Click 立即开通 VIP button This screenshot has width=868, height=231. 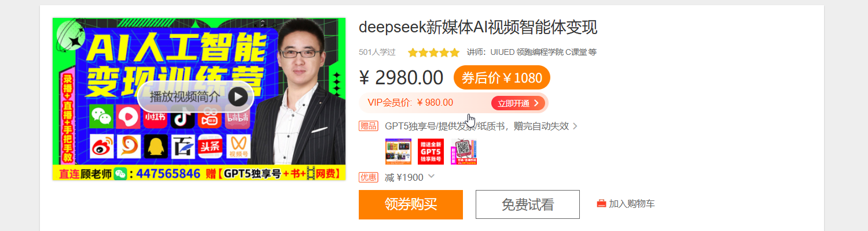click(518, 103)
